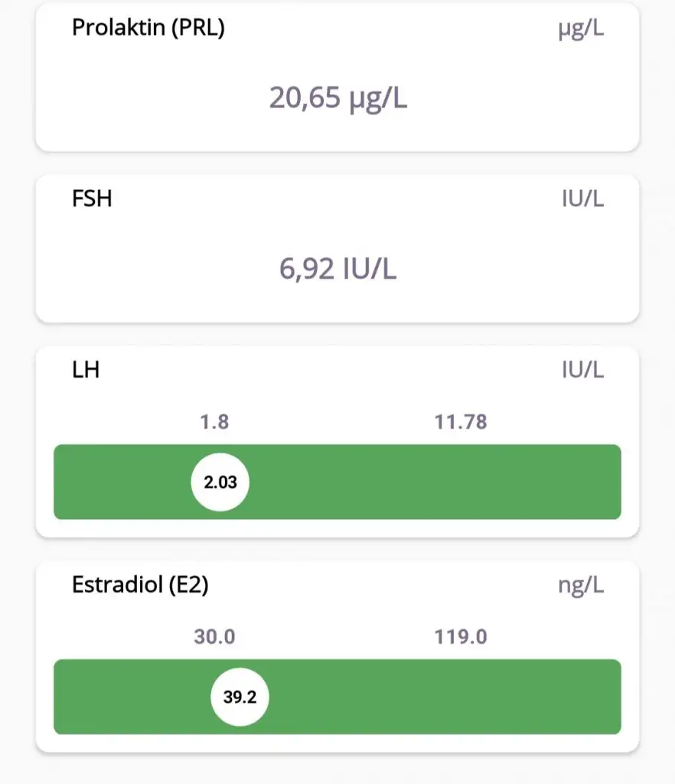Tap the 39.2 marker on Estradiol range bar
The height and width of the screenshot is (784, 675).
tap(240, 697)
